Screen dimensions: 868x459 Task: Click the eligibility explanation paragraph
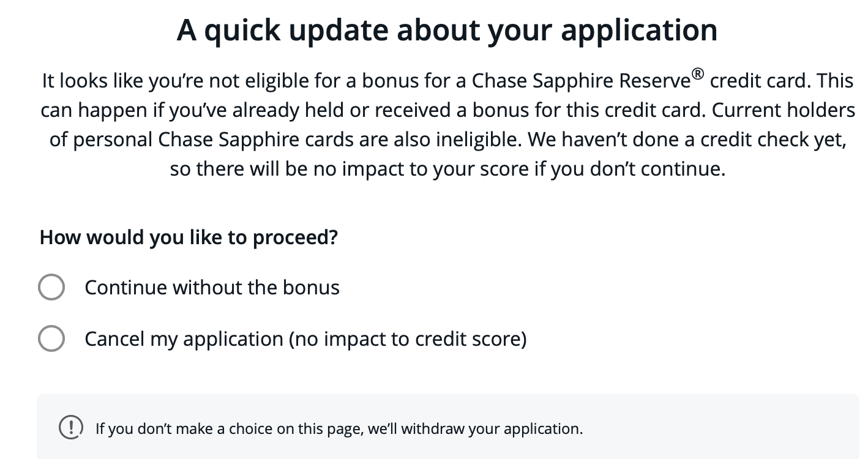(447, 124)
